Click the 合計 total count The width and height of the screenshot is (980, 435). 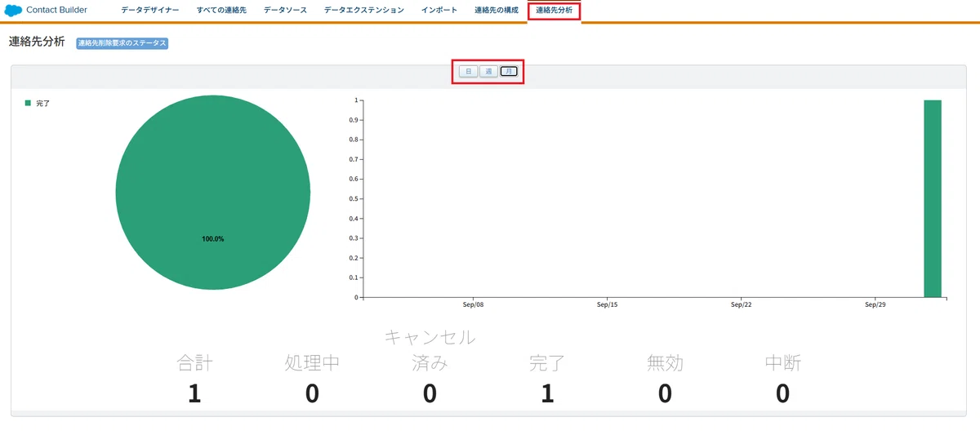click(194, 393)
